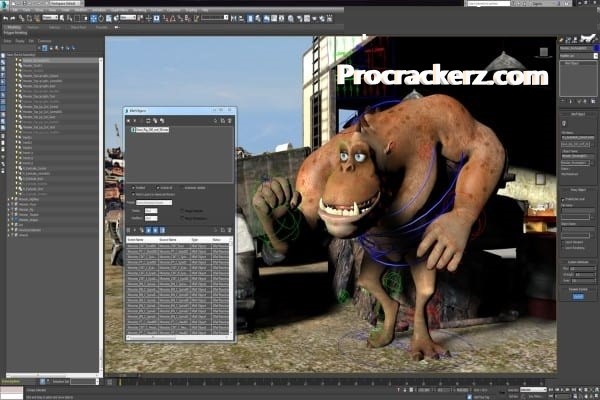Click the blue button in bottom command panel rollout
Viewport: 600px width, 400px height.
(578, 297)
